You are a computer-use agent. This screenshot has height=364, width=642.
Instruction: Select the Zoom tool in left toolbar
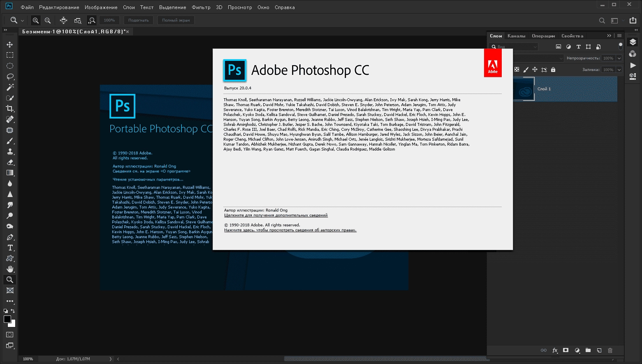point(10,280)
